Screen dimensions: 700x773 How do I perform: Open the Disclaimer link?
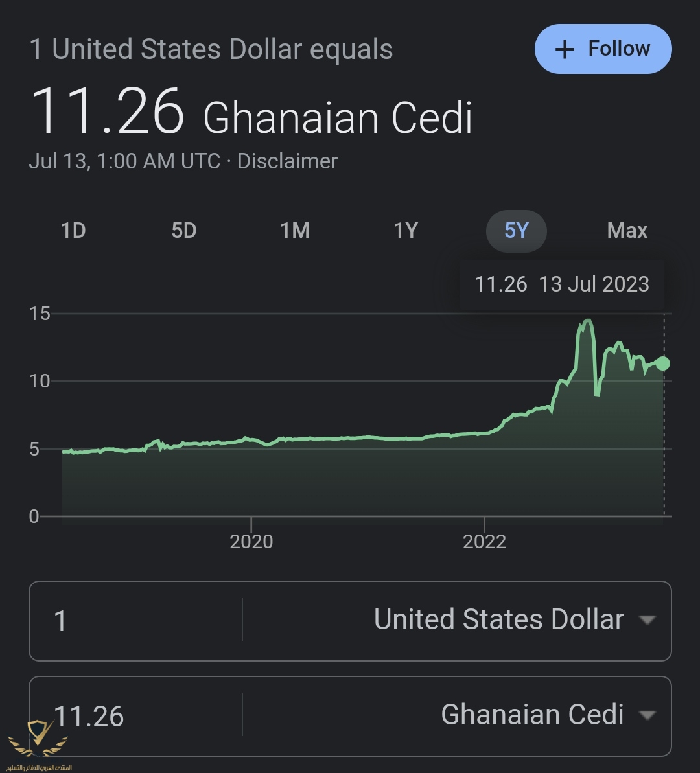coord(287,161)
